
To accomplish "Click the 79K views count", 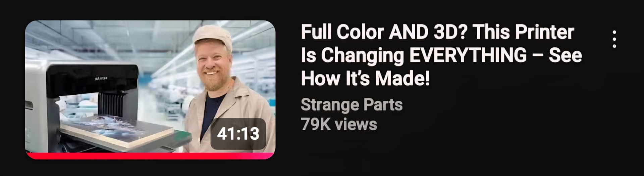I will 339,124.
